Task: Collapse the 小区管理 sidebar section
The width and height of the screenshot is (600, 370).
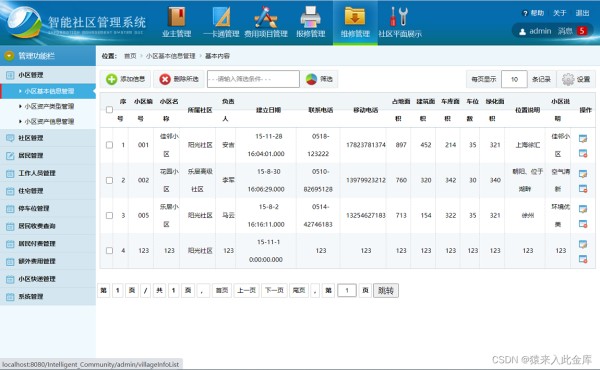Action: (48, 75)
